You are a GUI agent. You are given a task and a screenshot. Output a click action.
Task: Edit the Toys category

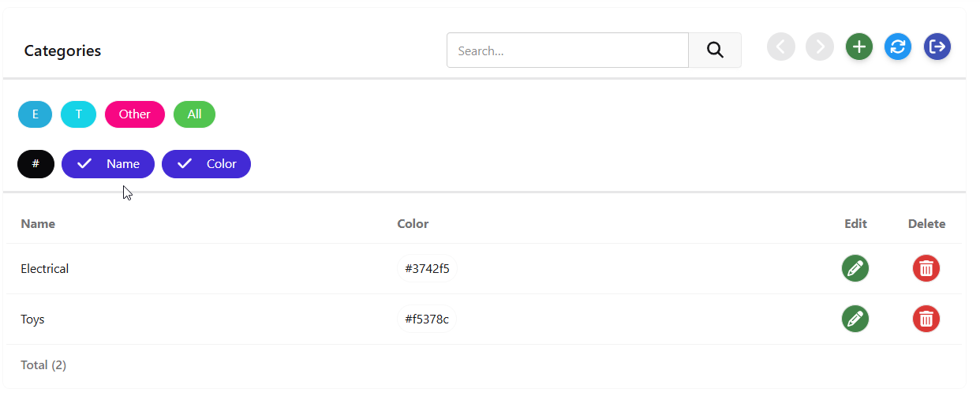(855, 319)
